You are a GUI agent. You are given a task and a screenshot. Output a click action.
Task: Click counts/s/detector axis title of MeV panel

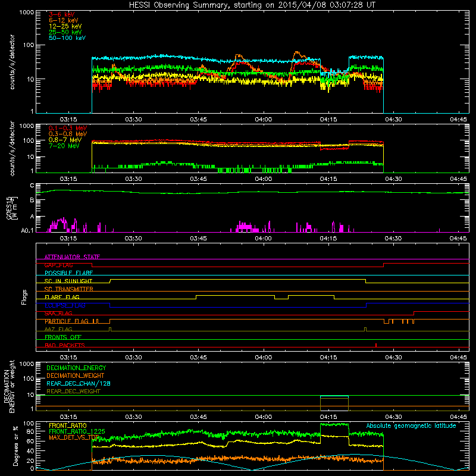(12, 148)
